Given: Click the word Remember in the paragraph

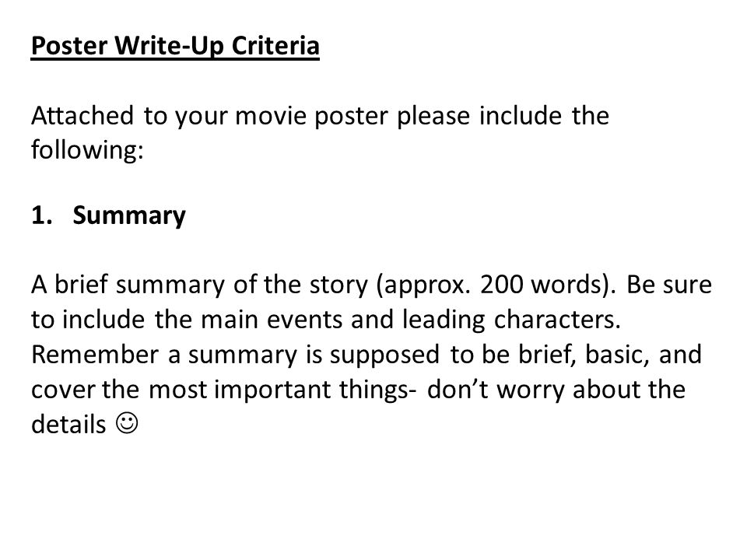Looking at the screenshot, I should [x=95, y=355].
